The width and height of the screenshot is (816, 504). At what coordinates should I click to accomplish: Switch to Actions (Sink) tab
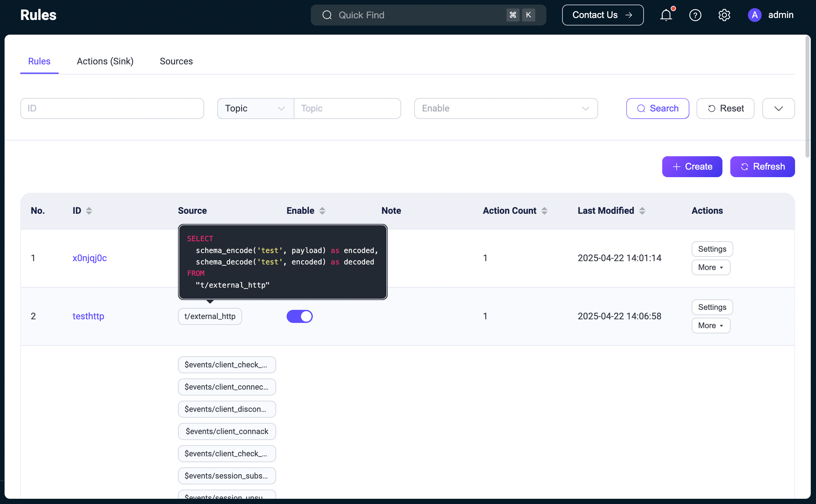pos(105,61)
